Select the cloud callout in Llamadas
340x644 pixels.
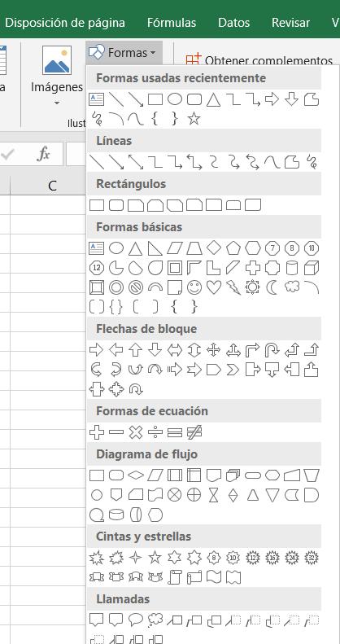pyautogui.click(x=155, y=619)
